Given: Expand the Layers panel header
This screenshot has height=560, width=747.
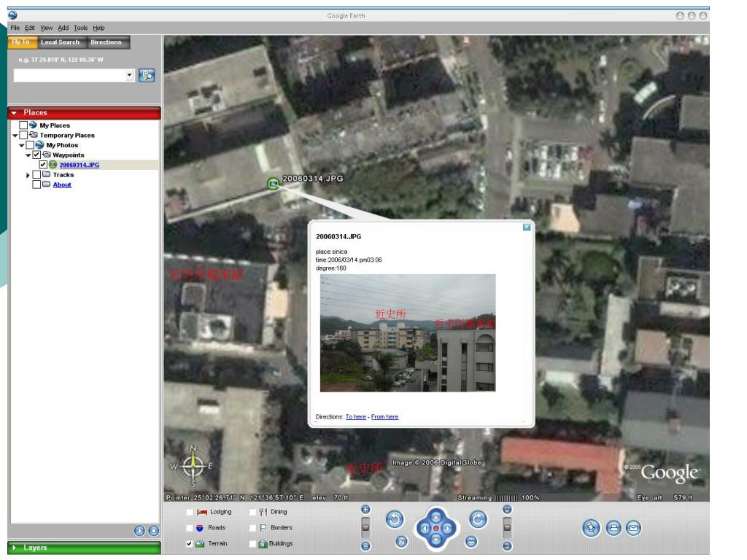Looking at the screenshot, I should point(85,548).
